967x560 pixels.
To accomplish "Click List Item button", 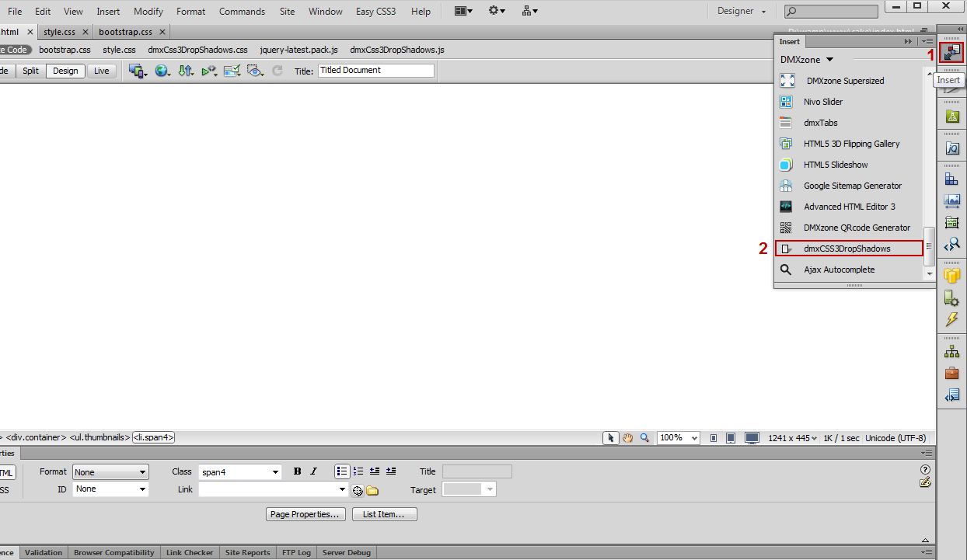I will point(384,514).
